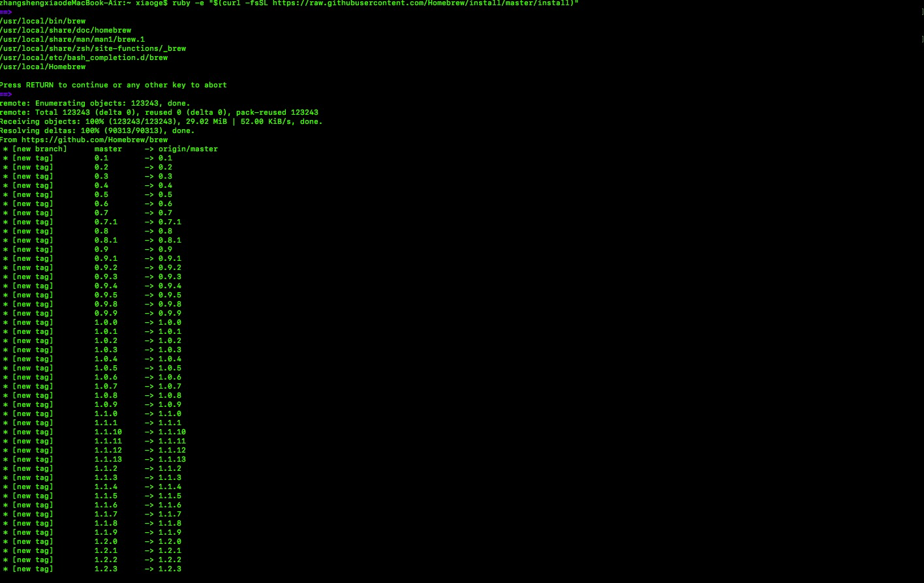Screen dimensions: 924x583
Task: Click the new tag row for 1.0.6
Action: [92, 377]
